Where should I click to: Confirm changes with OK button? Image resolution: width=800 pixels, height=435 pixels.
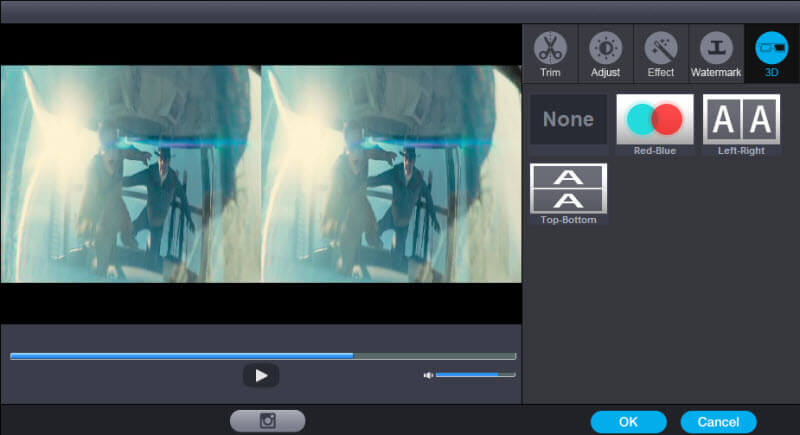point(629,422)
